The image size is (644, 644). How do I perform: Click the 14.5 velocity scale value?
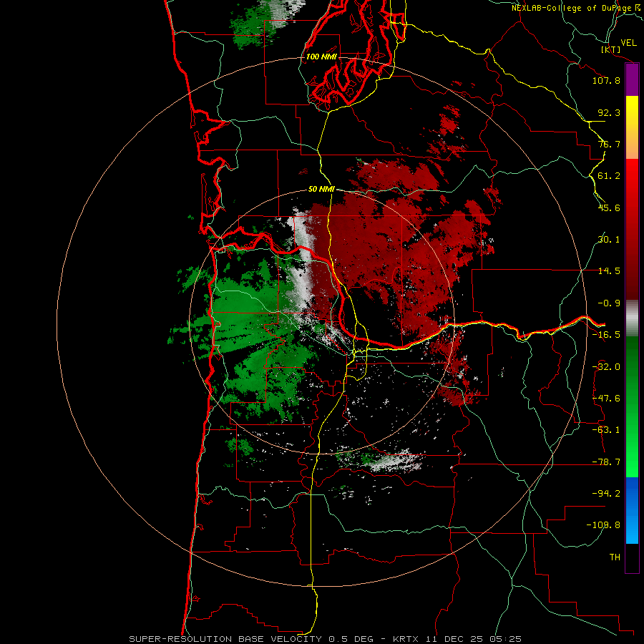(x=609, y=271)
